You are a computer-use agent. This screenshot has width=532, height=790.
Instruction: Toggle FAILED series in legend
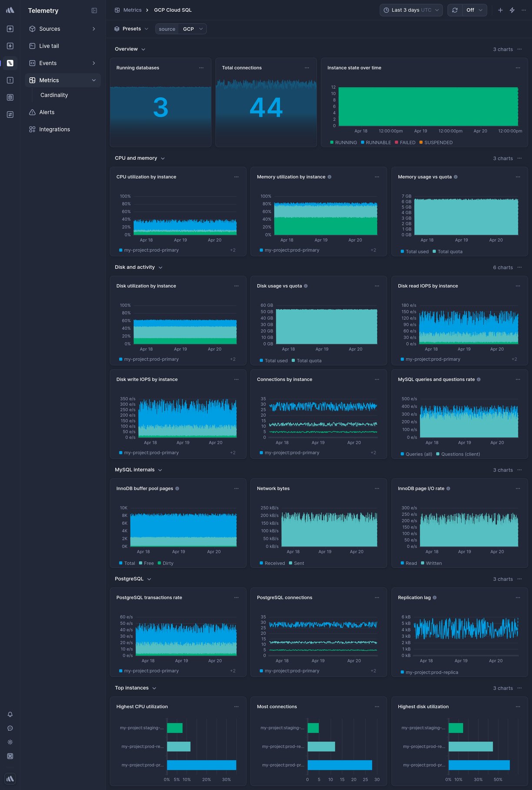405,143
